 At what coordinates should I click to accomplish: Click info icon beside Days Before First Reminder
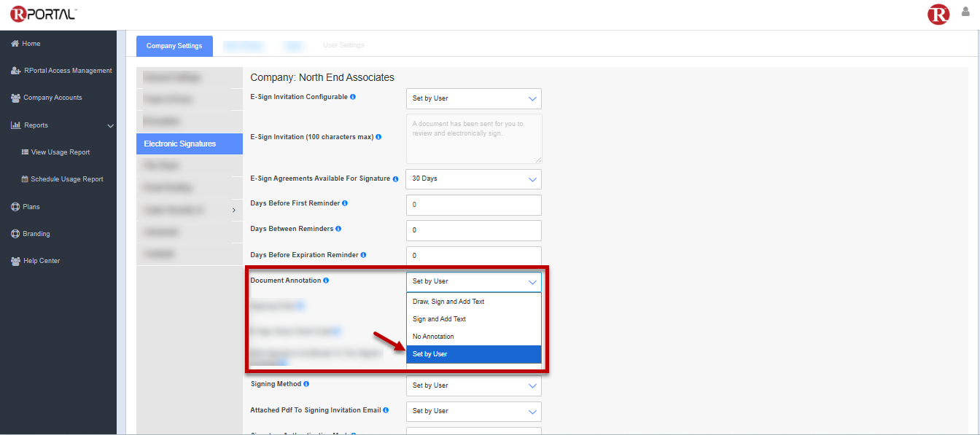(x=345, y=203)
